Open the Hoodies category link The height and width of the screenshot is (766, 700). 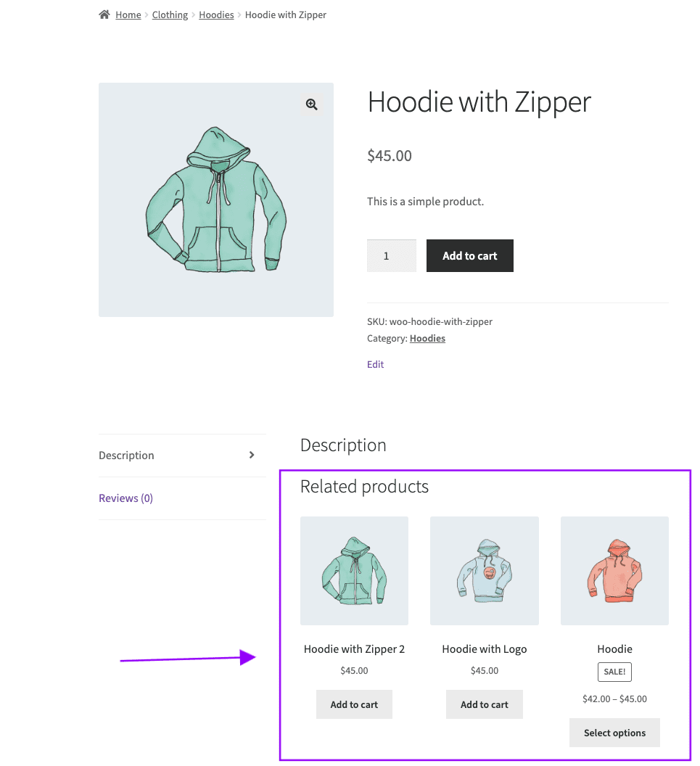pyautogui.click(x=427, y=338)
